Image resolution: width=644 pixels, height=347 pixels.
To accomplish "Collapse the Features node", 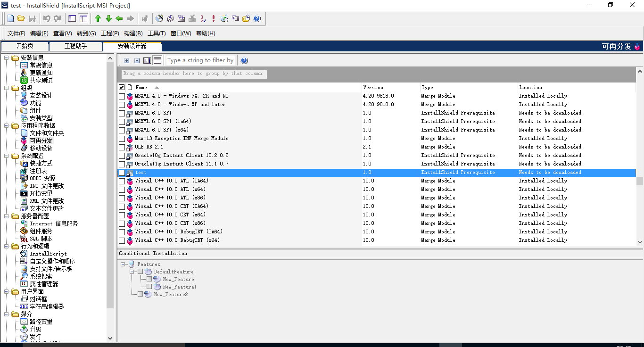I will point(123,264).
